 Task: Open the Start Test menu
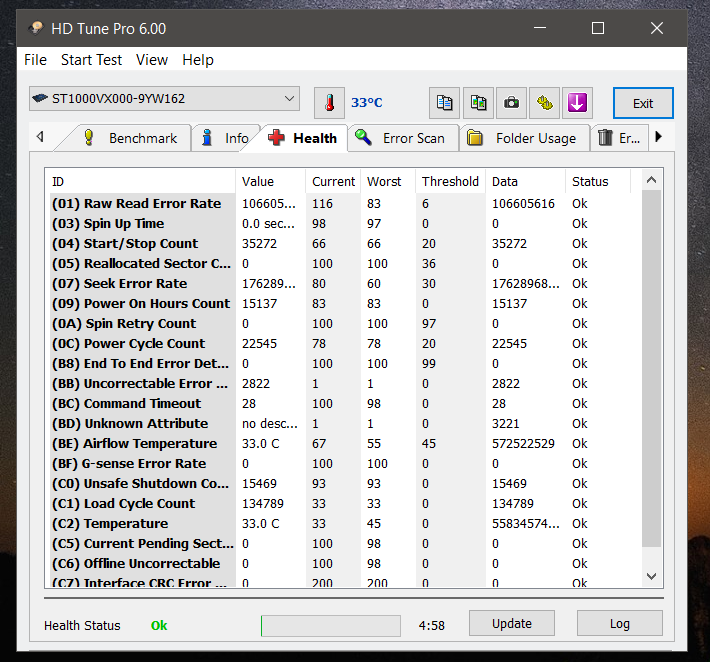tap(91, 60)
